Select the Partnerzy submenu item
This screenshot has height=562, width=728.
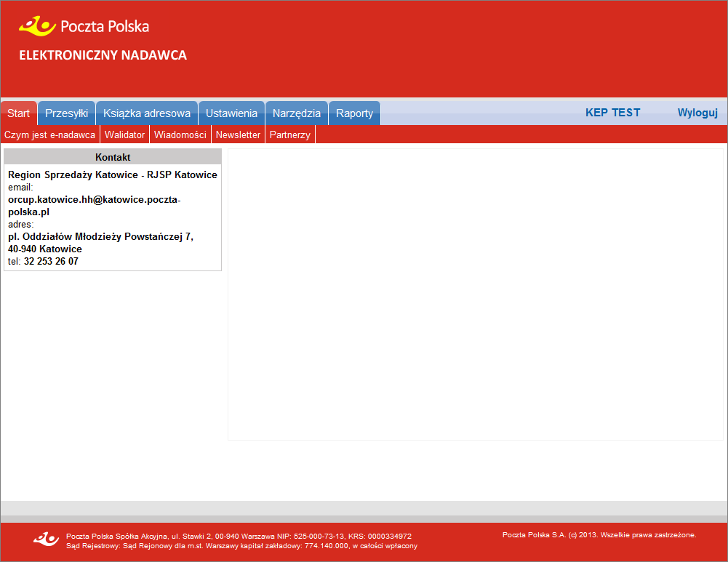pos(289,135)
